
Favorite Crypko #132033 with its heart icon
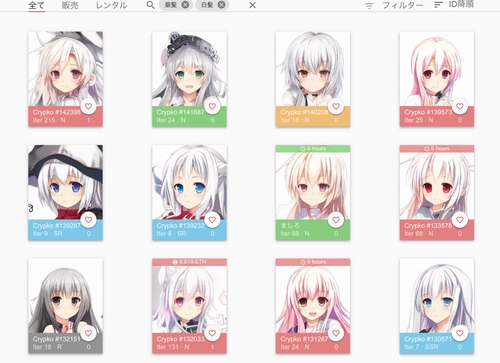(212, 333)
